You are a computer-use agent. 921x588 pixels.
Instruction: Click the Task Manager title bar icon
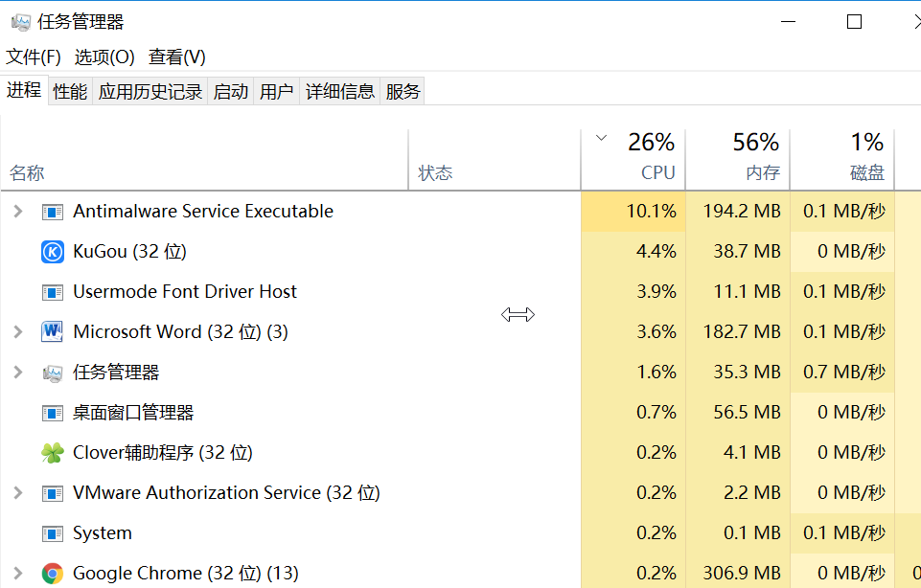tap(20, 22)
